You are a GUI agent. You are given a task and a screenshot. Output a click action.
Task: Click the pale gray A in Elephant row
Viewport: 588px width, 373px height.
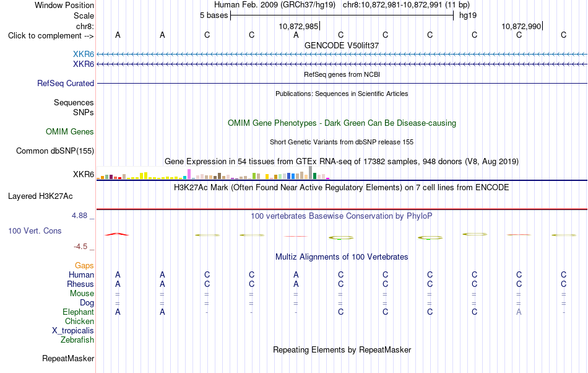(519, 312)
